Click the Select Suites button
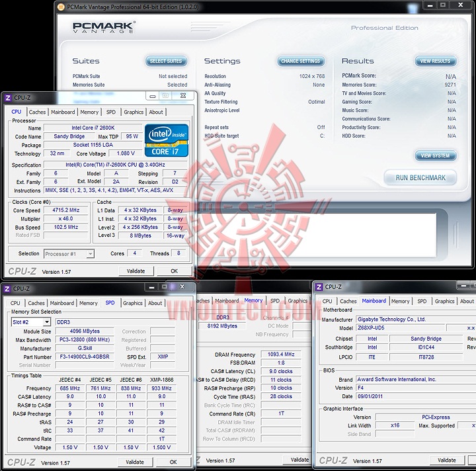 [166, 61]
